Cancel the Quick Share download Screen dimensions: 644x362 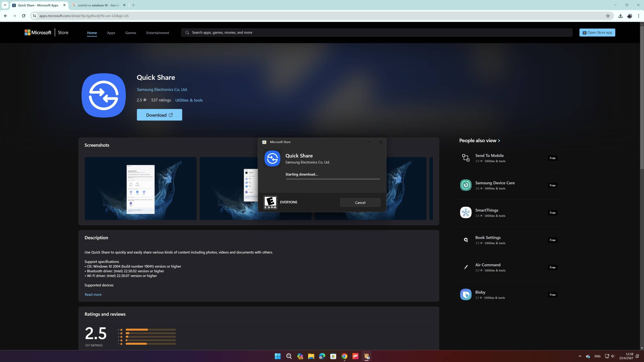pos(360,203)
